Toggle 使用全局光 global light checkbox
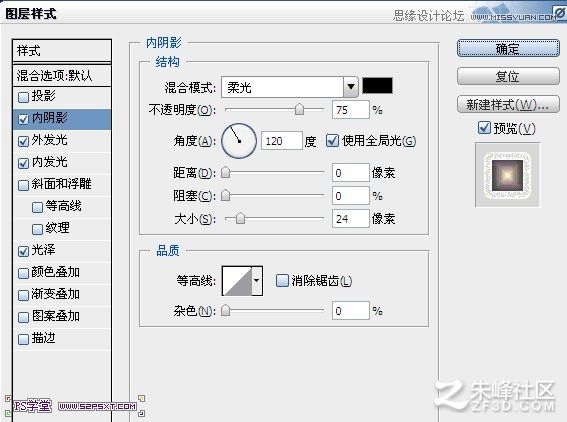This screenshot has height=422, width=567. pyautogui.click(x=332, y=141)
